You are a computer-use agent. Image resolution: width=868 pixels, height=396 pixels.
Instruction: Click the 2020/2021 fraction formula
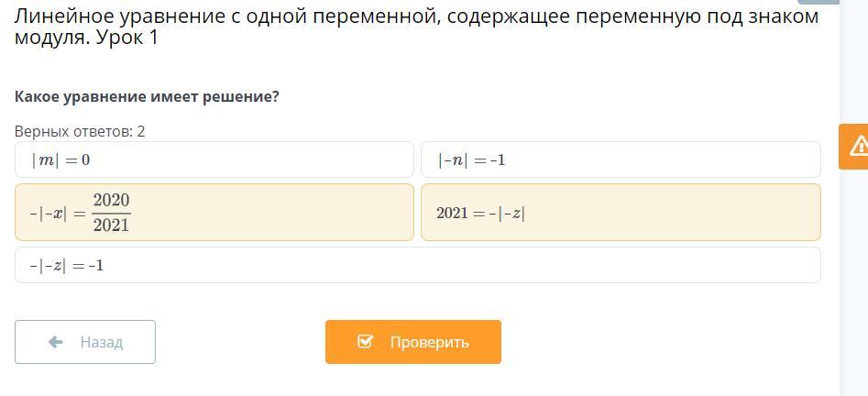[x=111, y=213]
